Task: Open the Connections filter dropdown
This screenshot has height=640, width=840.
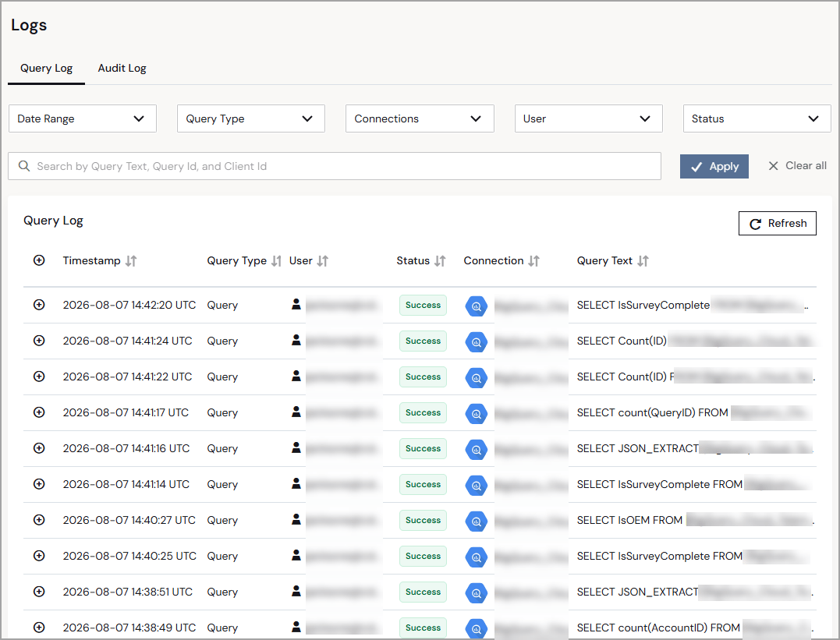Action: pos(420,118)
